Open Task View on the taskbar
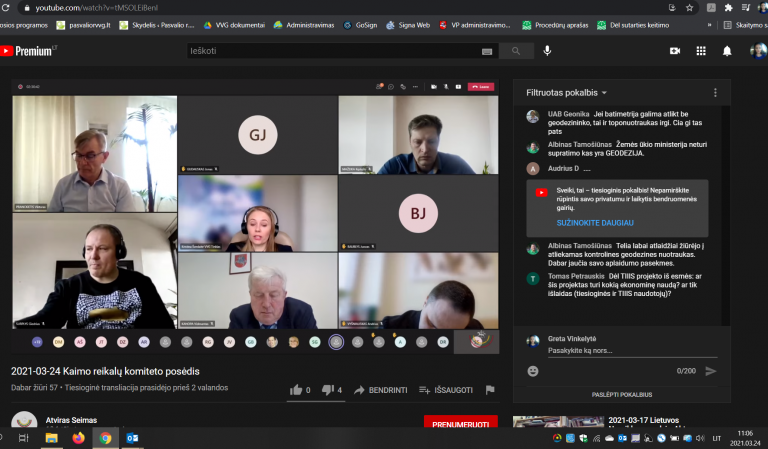 [x=24, y=438]
